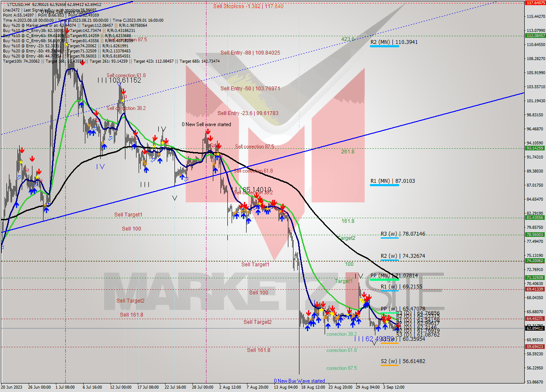The width and height of the screenshot is (546, 392).
Task: Select the 71.32509 green price tag
Action: coord(535,278)
